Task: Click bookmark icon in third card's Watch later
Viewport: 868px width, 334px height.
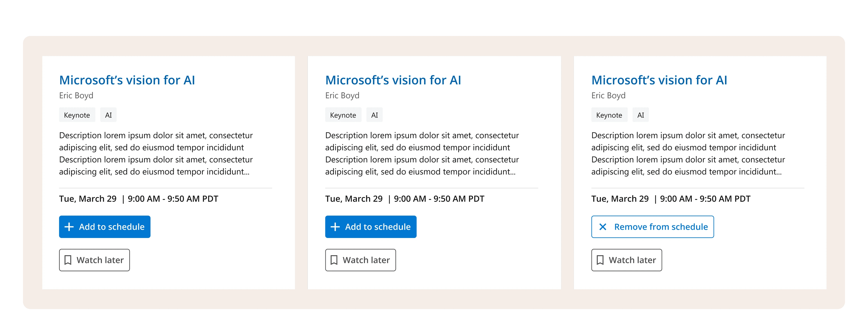Action: 600,260
